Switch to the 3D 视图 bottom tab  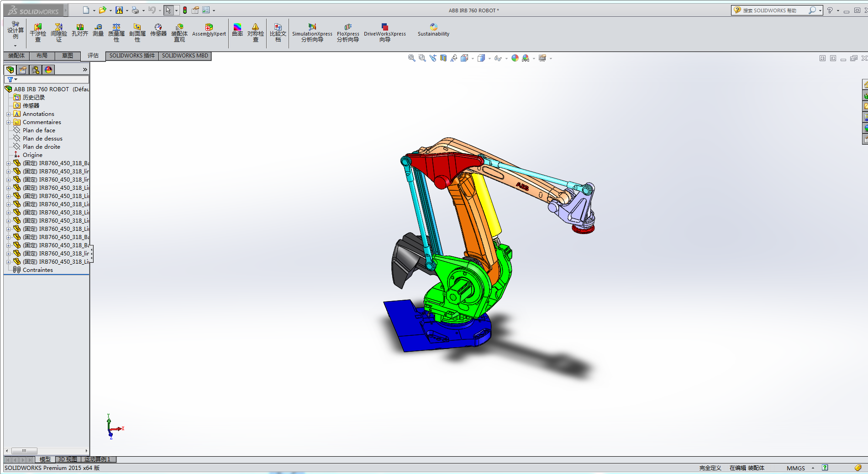(x=68, y=459)
